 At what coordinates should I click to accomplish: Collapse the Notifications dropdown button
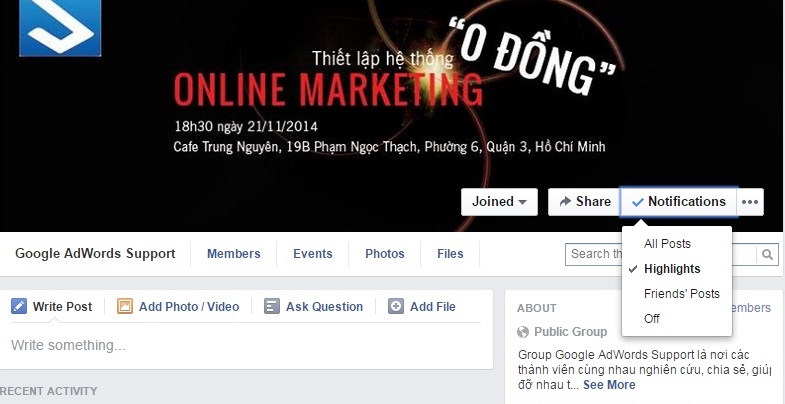coord(678,202)
